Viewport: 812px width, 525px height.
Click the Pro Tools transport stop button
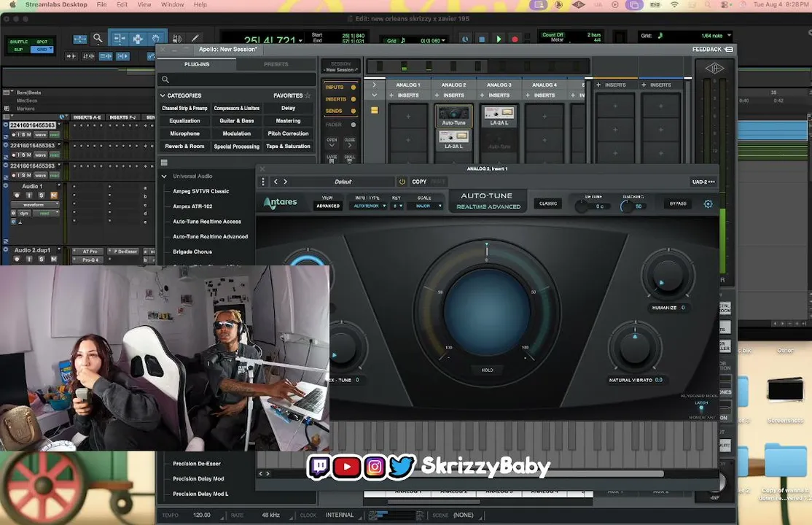tap(482, 39)
